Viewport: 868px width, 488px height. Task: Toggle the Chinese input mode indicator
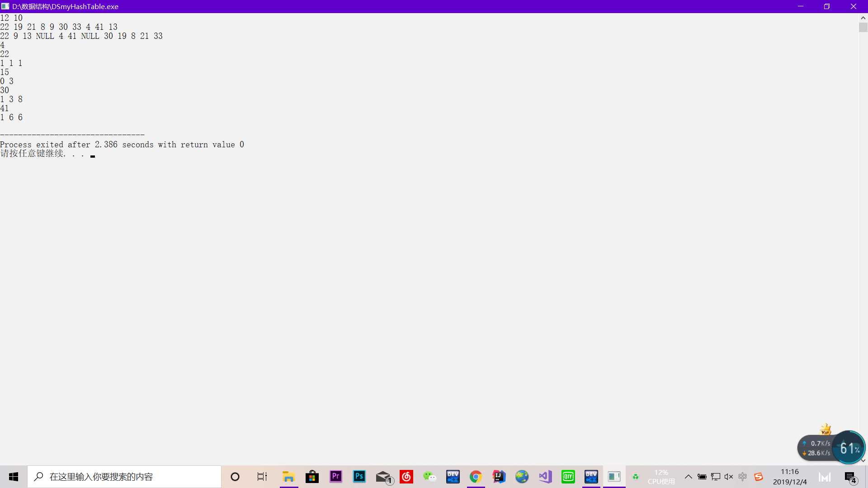(x=743, y=477)
